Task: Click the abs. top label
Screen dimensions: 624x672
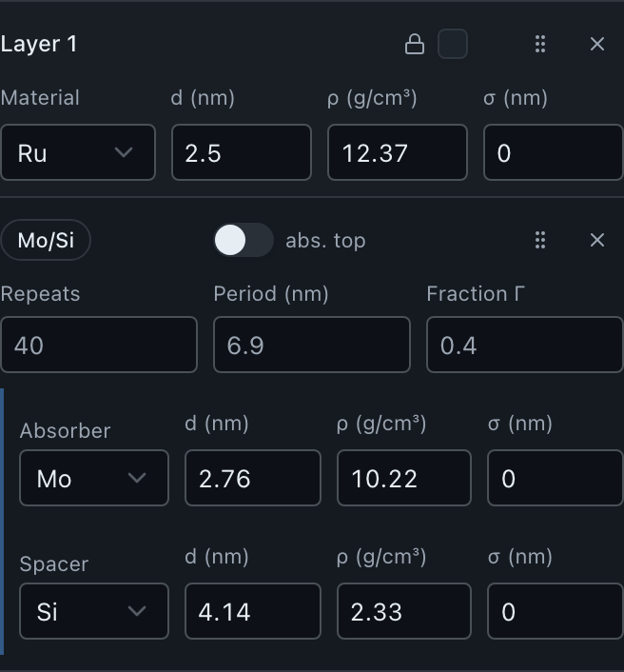Action: pyautogui.click(x=325, y=241)
